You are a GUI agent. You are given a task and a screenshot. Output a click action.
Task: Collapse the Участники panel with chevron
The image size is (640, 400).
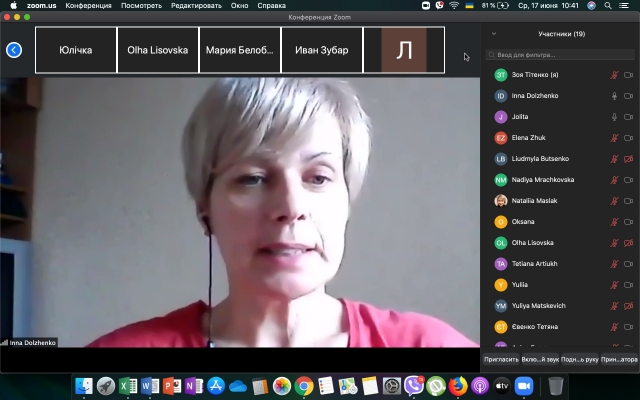pyautogui.click(x=494, y=34)
